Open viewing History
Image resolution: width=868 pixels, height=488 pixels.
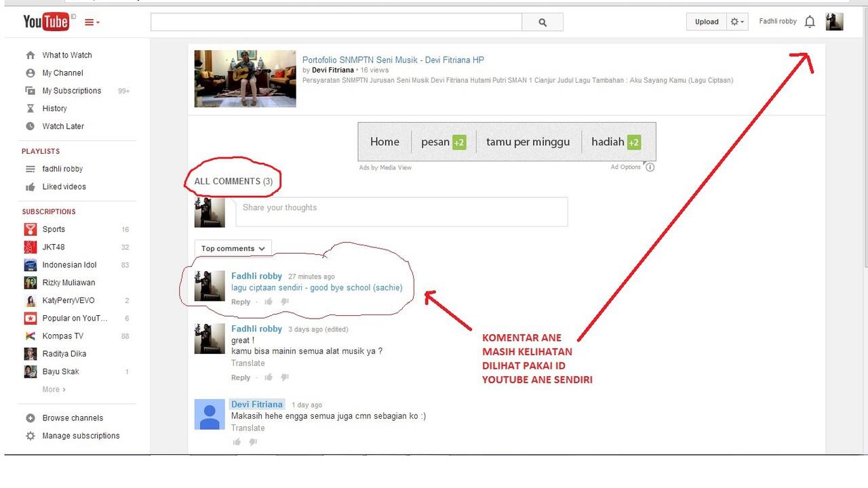coord(54,108)
